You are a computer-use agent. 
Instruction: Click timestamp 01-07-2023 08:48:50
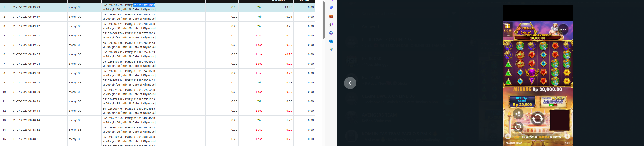point(26,92)
